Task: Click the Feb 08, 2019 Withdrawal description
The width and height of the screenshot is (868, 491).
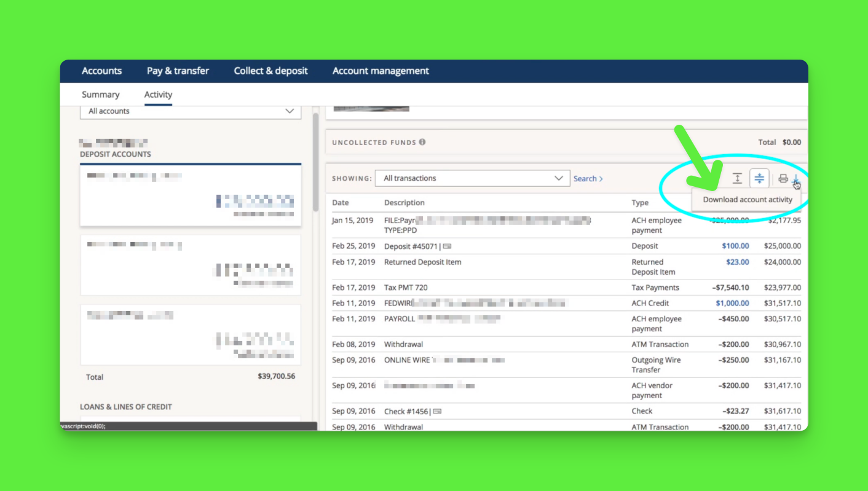Action: (403, 344)
